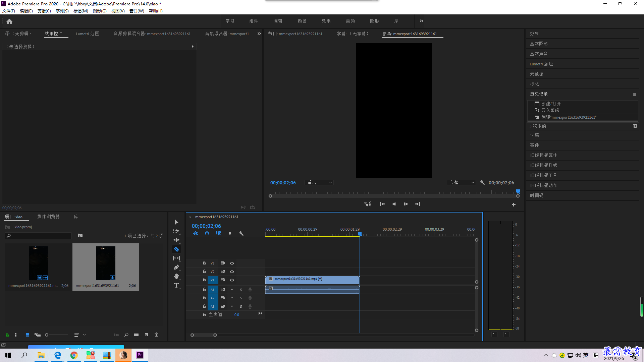The height and width of the screenshot is (362, 644).
Task: Mute audio track A1
Action: click(x=232, y=290)
